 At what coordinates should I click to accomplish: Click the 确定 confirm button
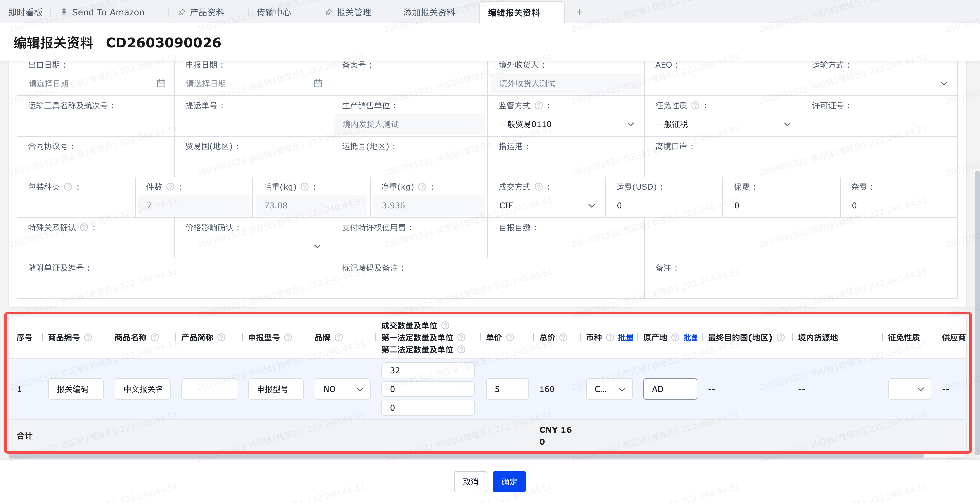(x=509, y=482)
